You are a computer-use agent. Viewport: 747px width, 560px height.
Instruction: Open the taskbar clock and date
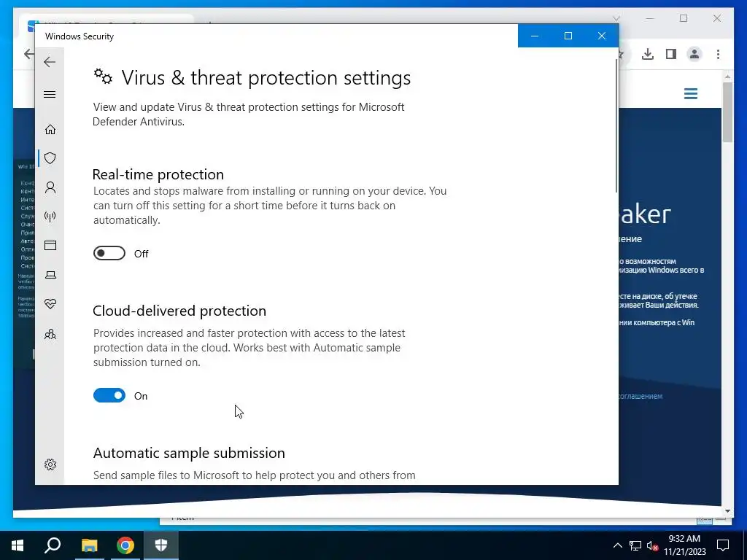click(x=684, y=545)
